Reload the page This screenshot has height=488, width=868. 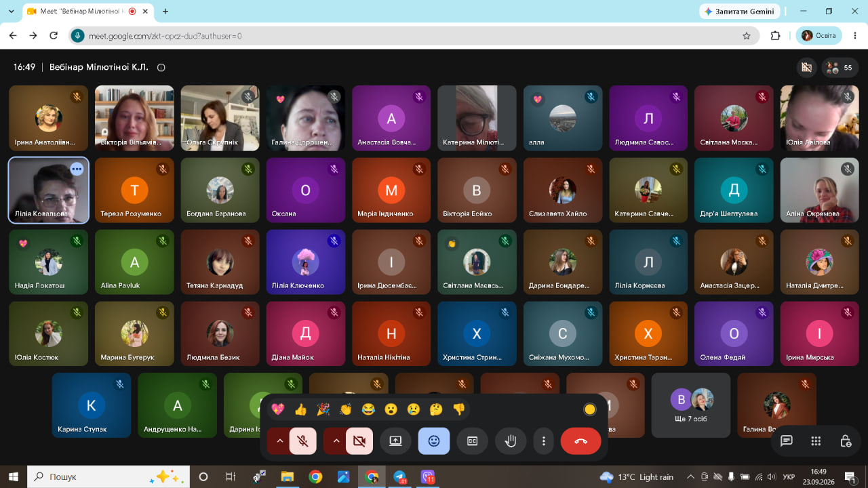point(54,36)
